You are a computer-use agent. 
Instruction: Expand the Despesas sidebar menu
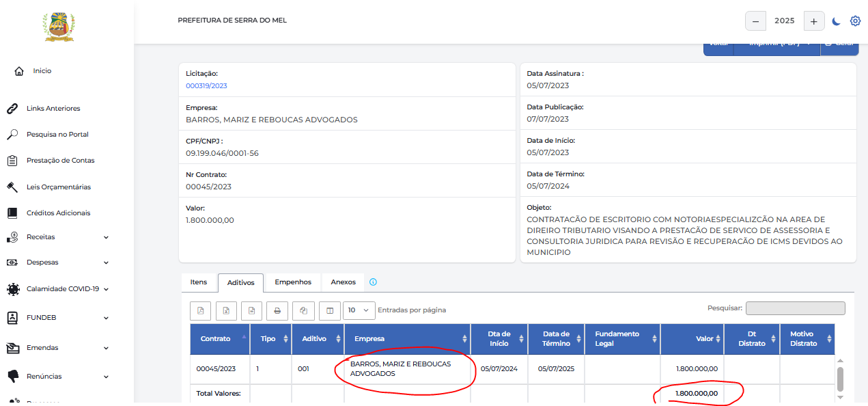[106, 262]
